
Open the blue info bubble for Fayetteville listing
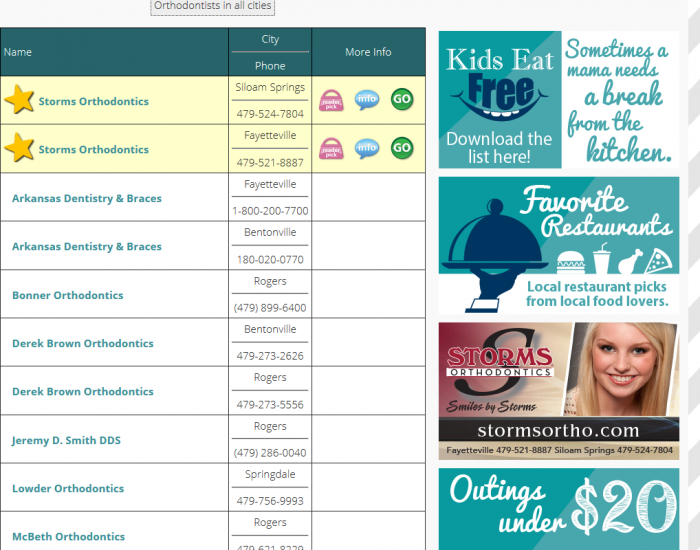(x=367, y=149)
